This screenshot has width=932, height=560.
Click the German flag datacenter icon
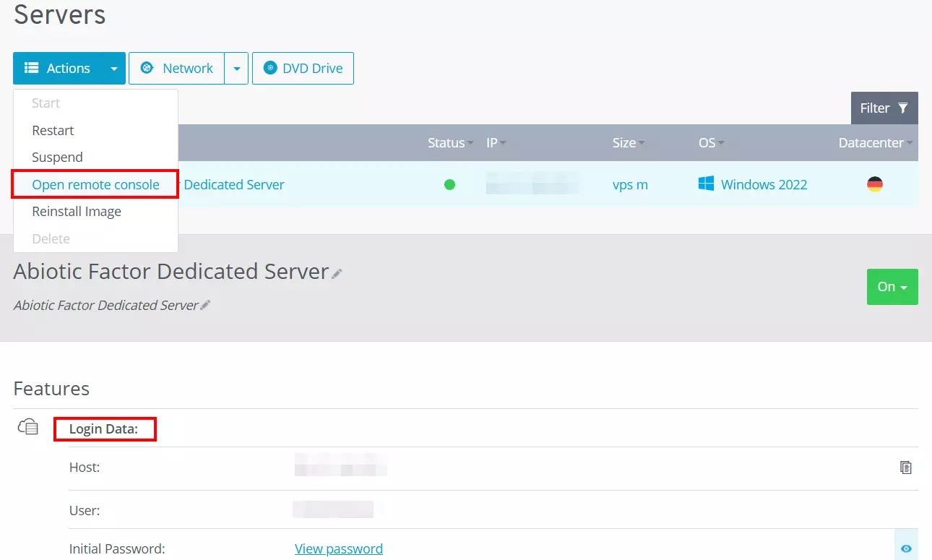[874, 184]
